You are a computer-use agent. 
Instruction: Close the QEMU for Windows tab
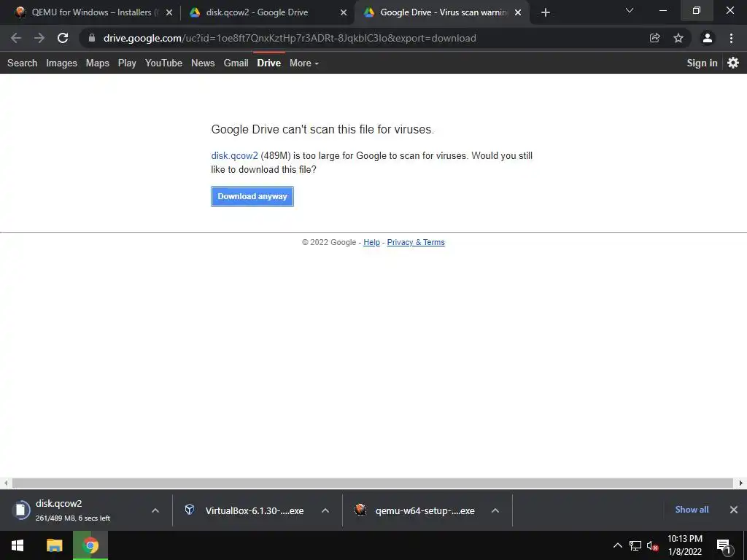pos(169,13)
